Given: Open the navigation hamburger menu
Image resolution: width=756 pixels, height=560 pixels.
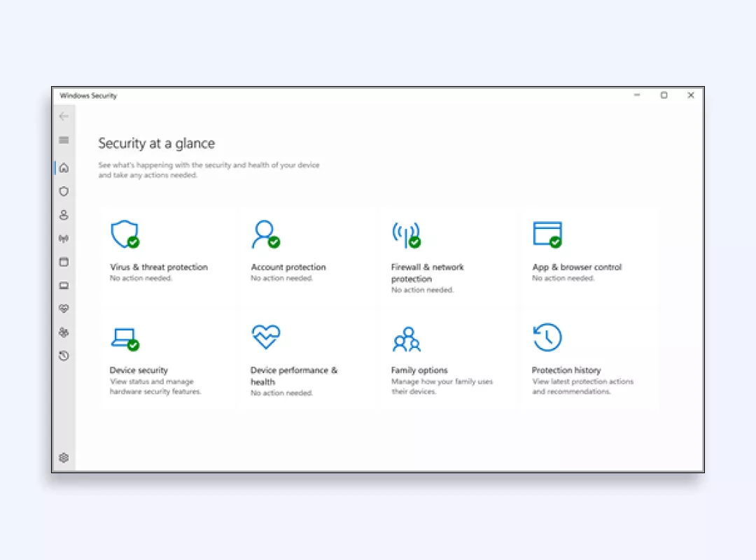Looking at the screenshot, I should pos(64,140).
